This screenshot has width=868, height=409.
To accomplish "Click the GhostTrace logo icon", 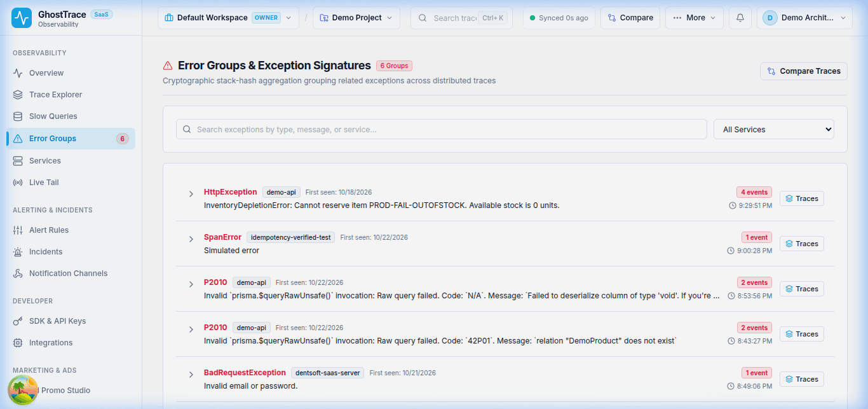I will 22,18.
